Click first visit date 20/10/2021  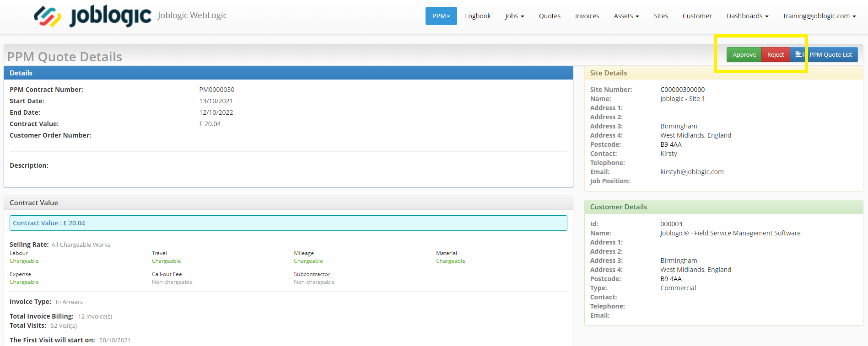[115, 341]
